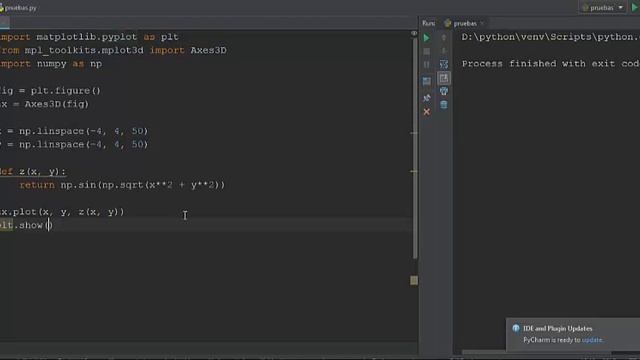The height and width of the screenshot is (360, 640).
Task: Click the Up the stack trace arrow
Action: [x=444, y=38]
